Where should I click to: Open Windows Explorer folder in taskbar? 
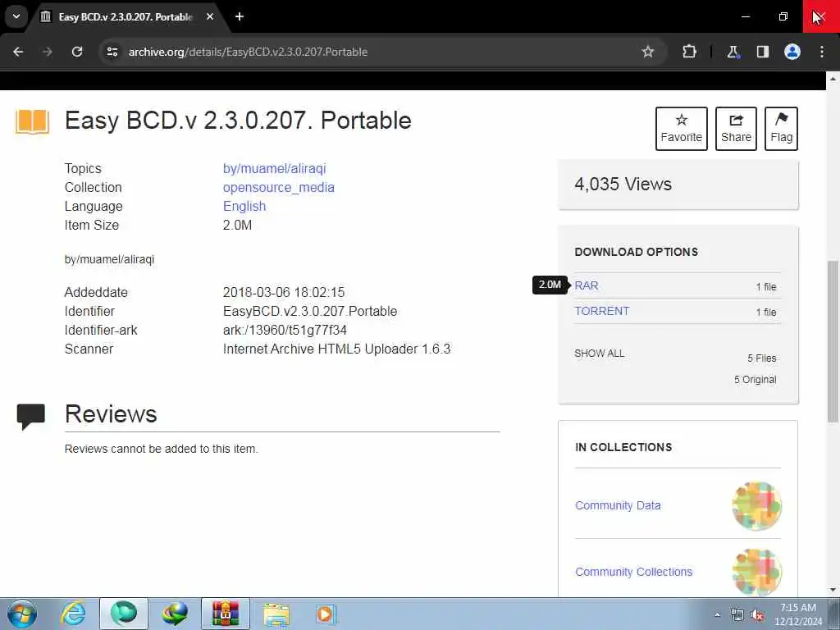pos(276,614)
